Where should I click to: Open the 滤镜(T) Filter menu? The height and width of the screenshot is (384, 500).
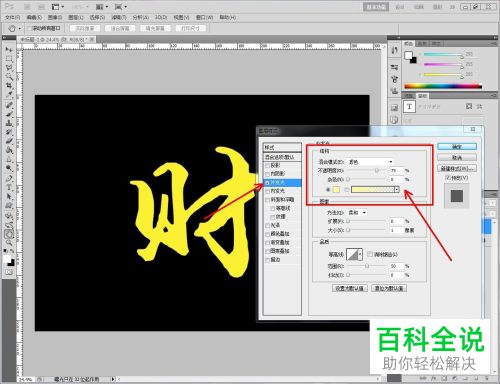[x=119, y=17]
